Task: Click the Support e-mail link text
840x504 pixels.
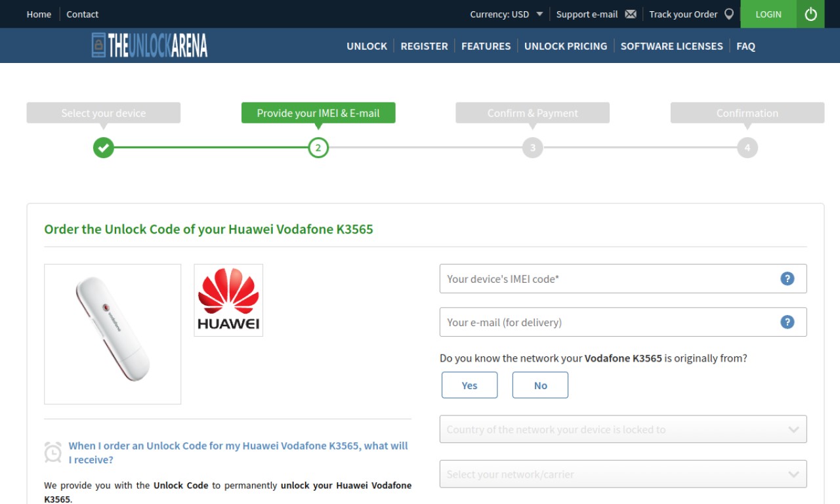Action: tap(587, 14)
